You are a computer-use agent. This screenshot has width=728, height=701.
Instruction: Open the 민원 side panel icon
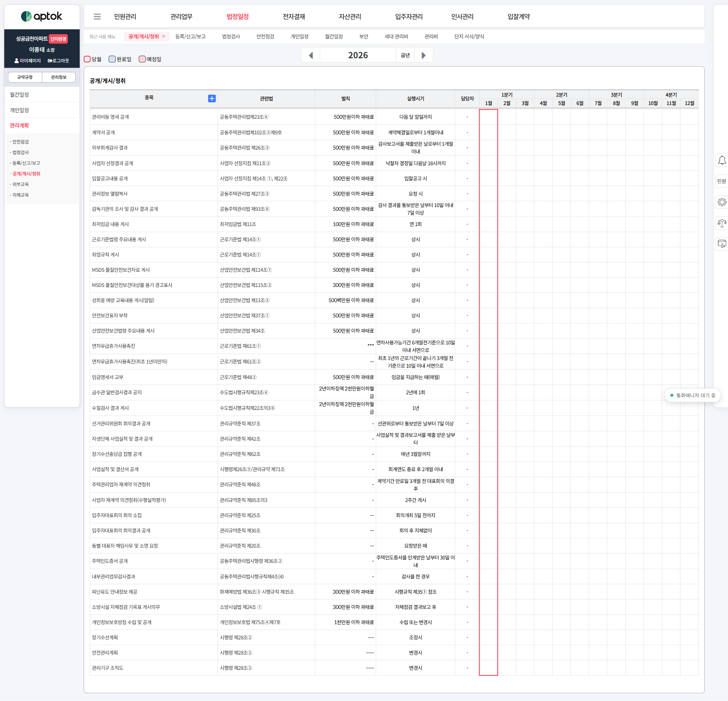click(722, 181)
